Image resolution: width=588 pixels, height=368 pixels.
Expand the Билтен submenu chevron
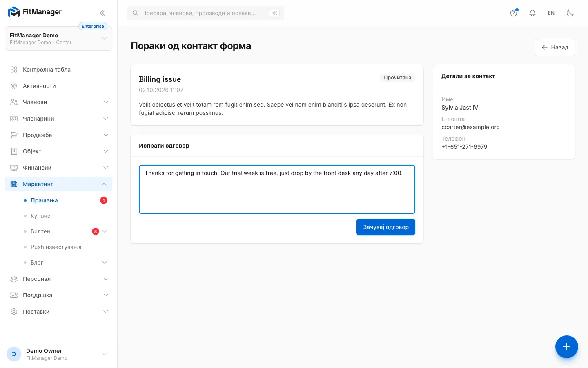tap(105, 231)
